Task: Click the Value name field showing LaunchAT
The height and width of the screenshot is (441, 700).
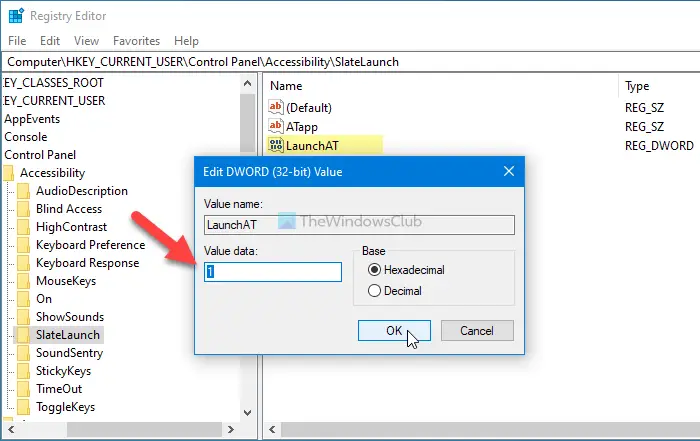Action: click(359, 225)
